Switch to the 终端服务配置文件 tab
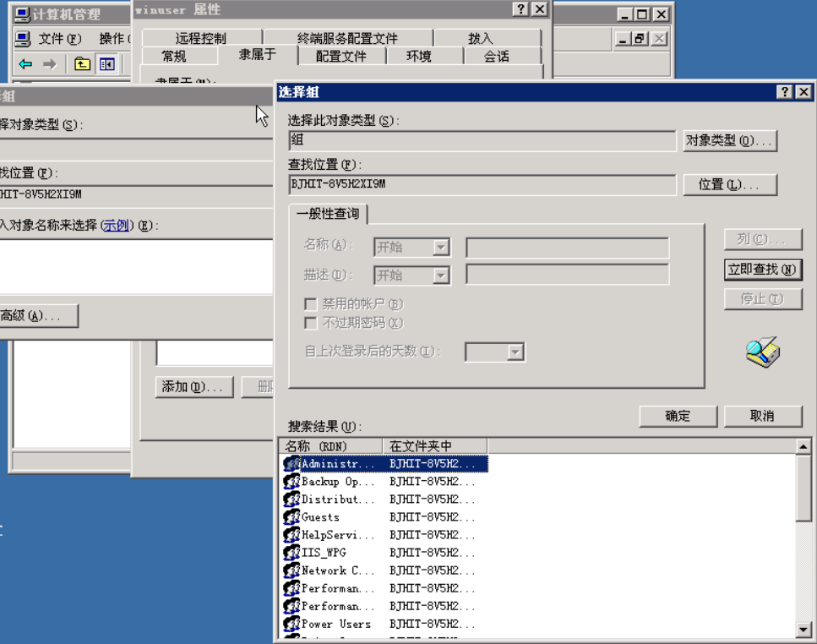This screenshot has width=817, height=644. coord(347,38)
